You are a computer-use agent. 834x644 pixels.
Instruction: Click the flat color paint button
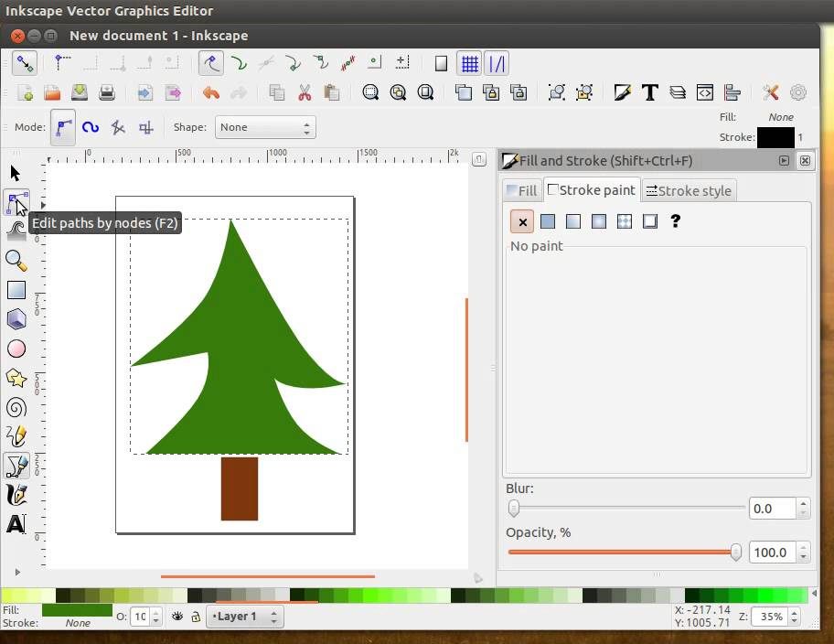(x=548, y=221)
